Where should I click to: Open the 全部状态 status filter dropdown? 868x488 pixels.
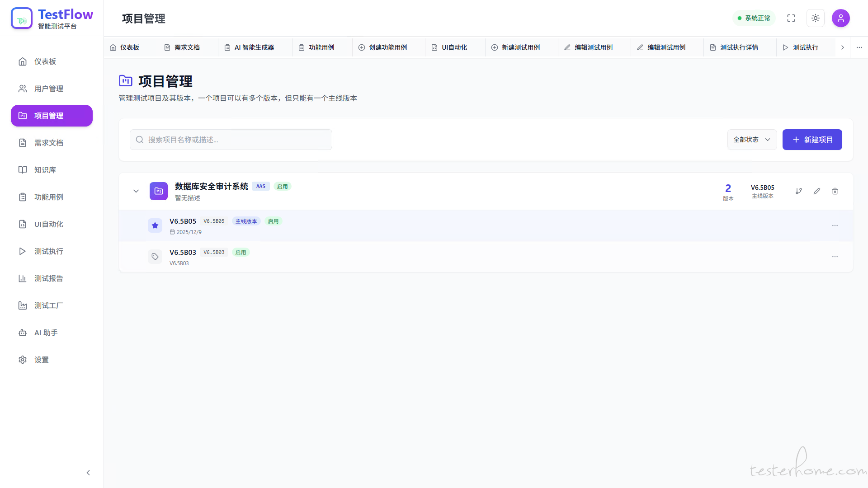(752, 140)
